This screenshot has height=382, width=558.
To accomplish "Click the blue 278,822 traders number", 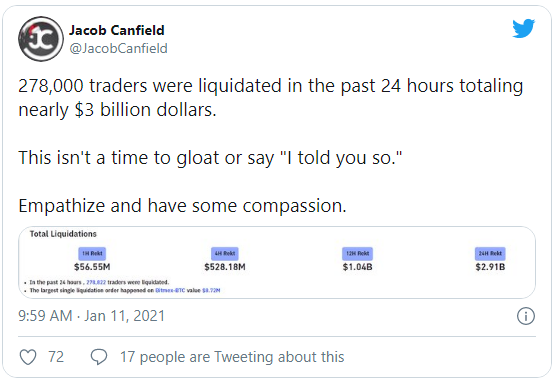I will click(x=96, y=282).
